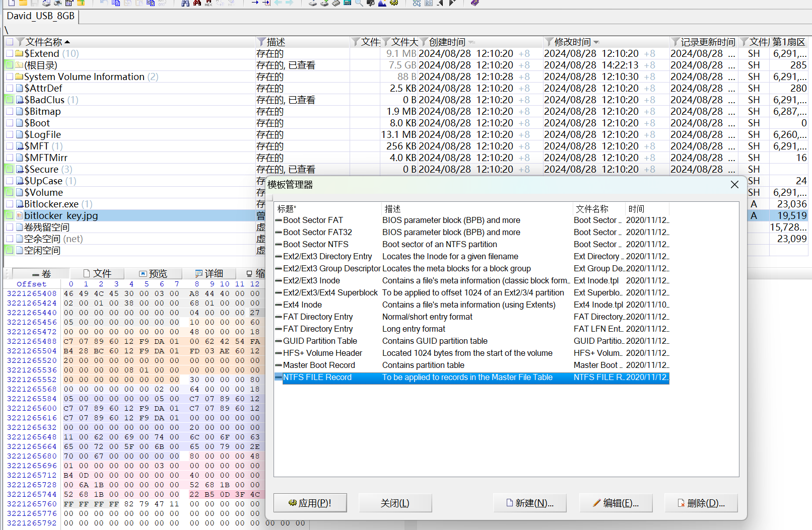Close the 模板管理器 dialog with X
This screenshot has height=530, width=812.
click(734, 185)
